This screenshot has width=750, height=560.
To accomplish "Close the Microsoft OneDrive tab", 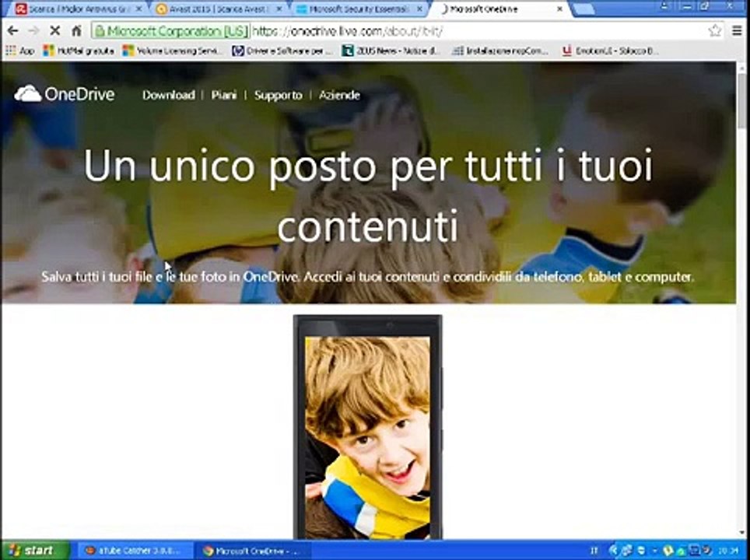I will (x=559, y=9).
